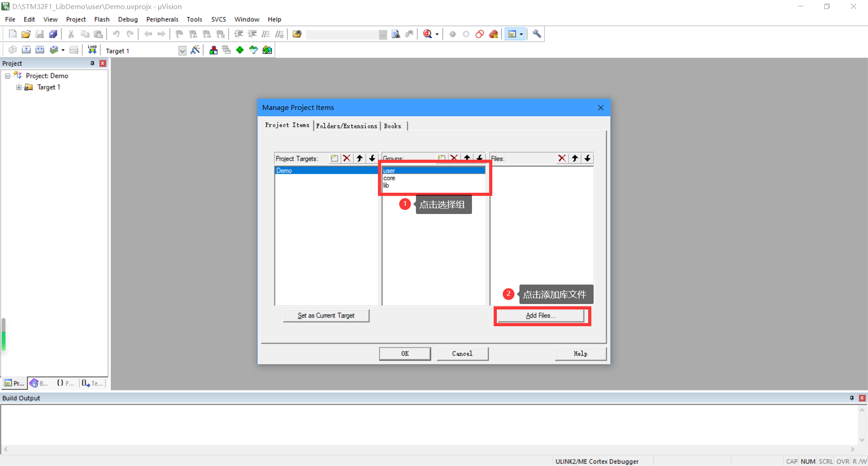Switch to the Templates panel tab at bottom
Screen dimensions: 868x466
tap(93, 383)
